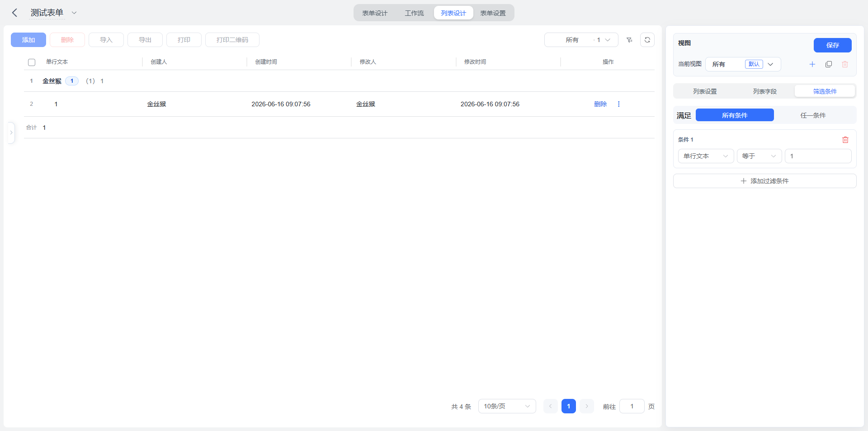Image resolution: width=868 pixels, height=431 pixels.
Task: Refresh the list with the reload icon
Action: [647, 40]
